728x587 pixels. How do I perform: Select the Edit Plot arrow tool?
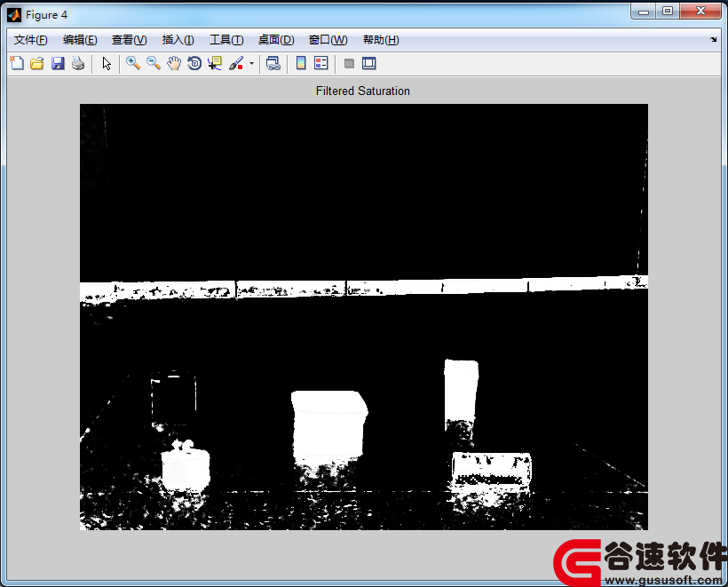(107, 63)
